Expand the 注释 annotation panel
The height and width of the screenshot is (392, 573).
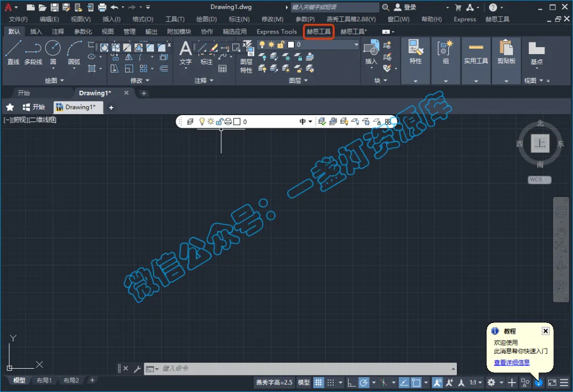(204, 81)
